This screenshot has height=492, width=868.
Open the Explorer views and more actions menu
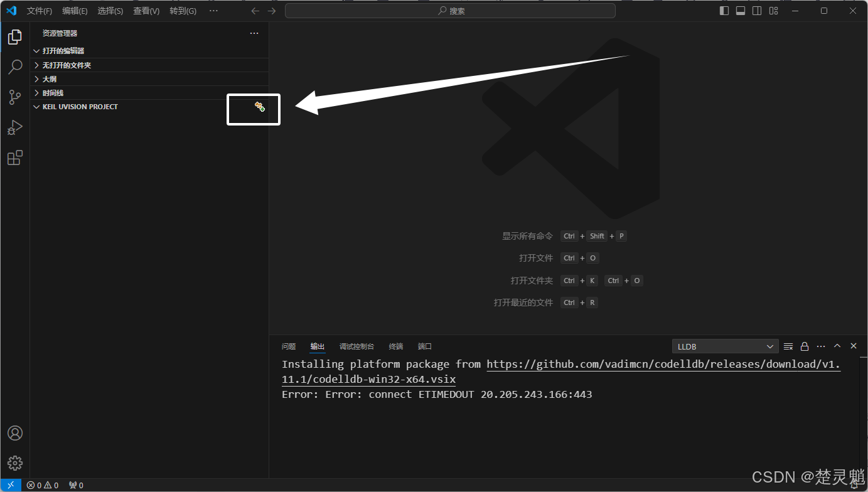(254, 33)
